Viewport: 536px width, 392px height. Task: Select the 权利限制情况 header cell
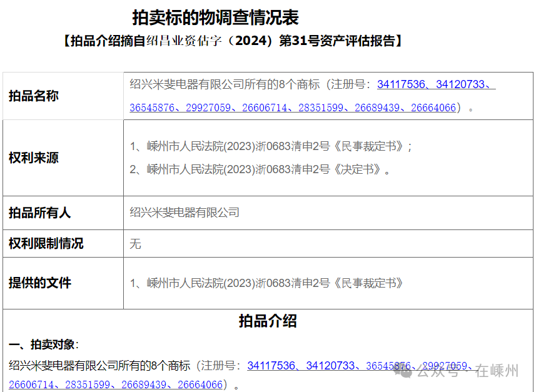[63, 244]
